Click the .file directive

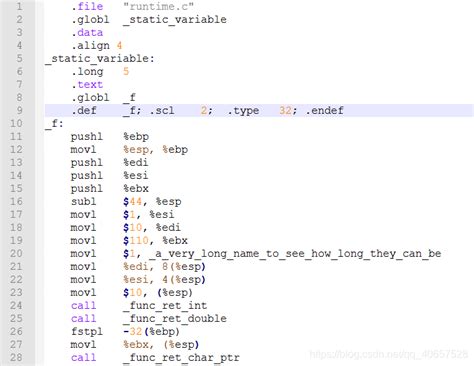[87, 6]
